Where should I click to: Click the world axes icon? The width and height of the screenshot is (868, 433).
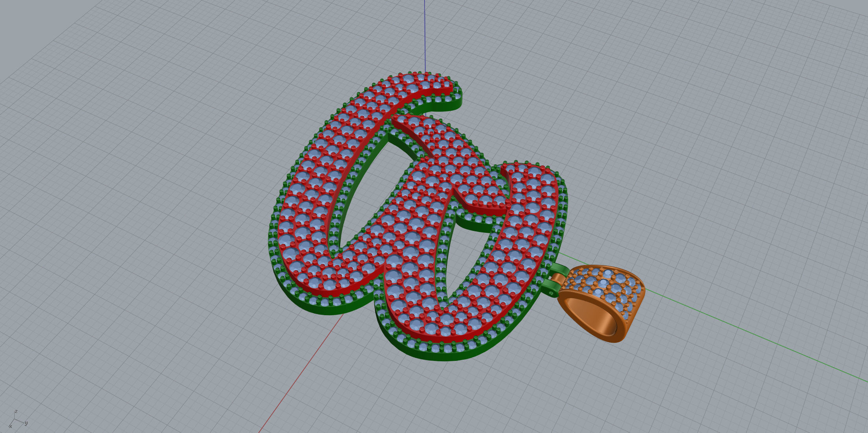pyautogui.click(x=17, y=419)
